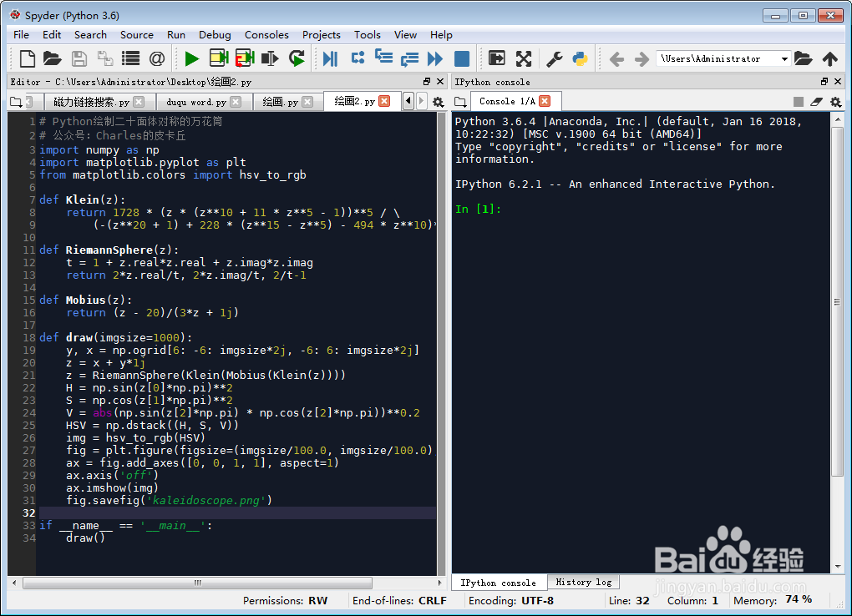Run selection or current line icon

click(270, 58)
